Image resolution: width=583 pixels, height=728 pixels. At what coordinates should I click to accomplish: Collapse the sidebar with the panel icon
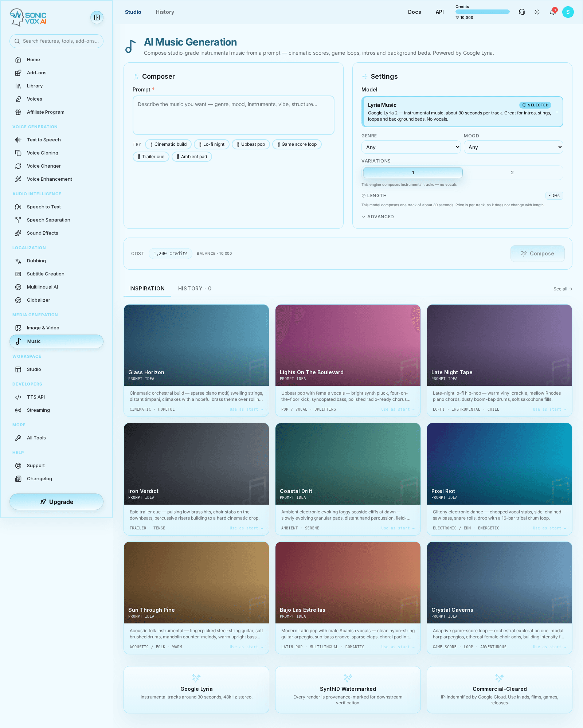pos(97,17)
